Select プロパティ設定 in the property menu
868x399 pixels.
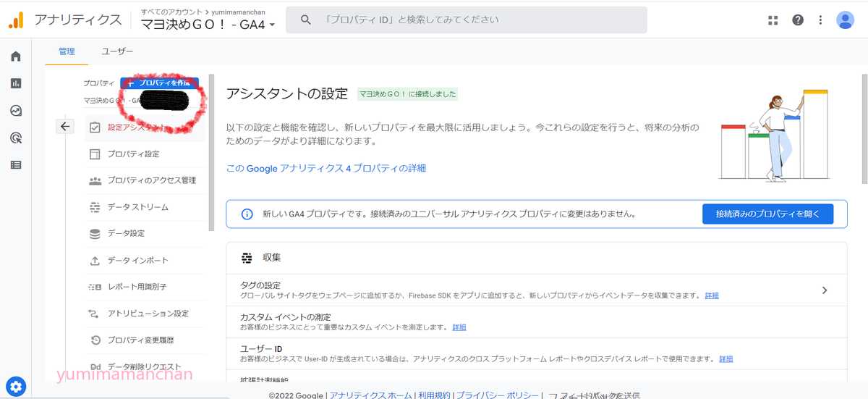coord(134,154)
